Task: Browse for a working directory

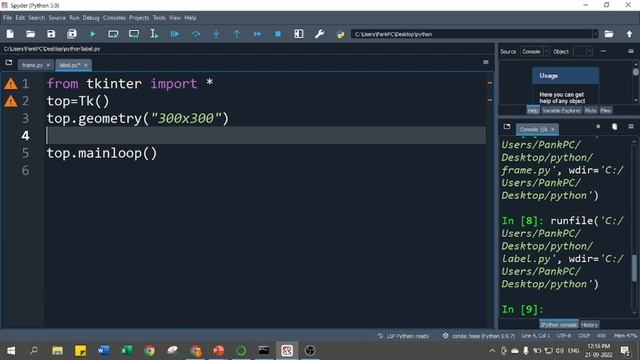Action: [x=609, y=34]
